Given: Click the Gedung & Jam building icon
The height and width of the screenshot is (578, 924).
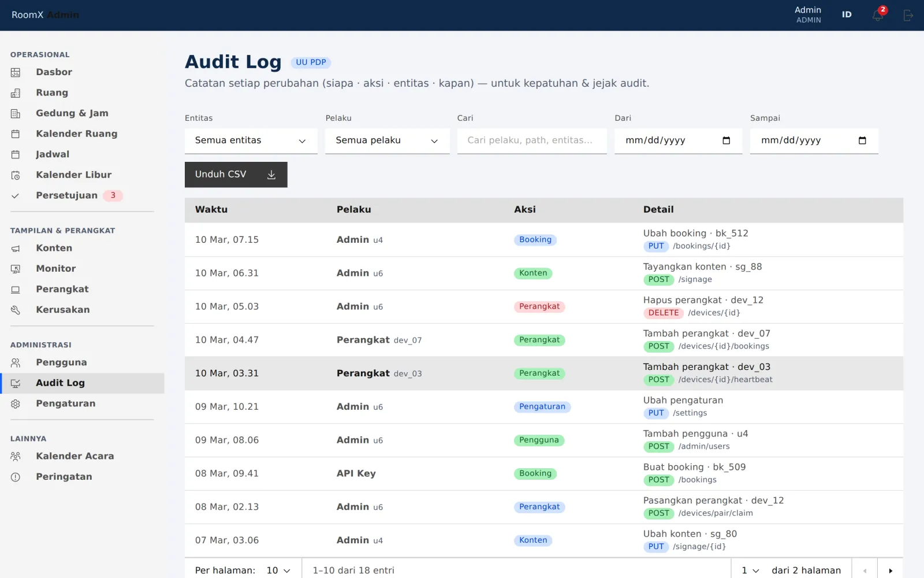Looking at the screenshot, I should pos(16,113).
